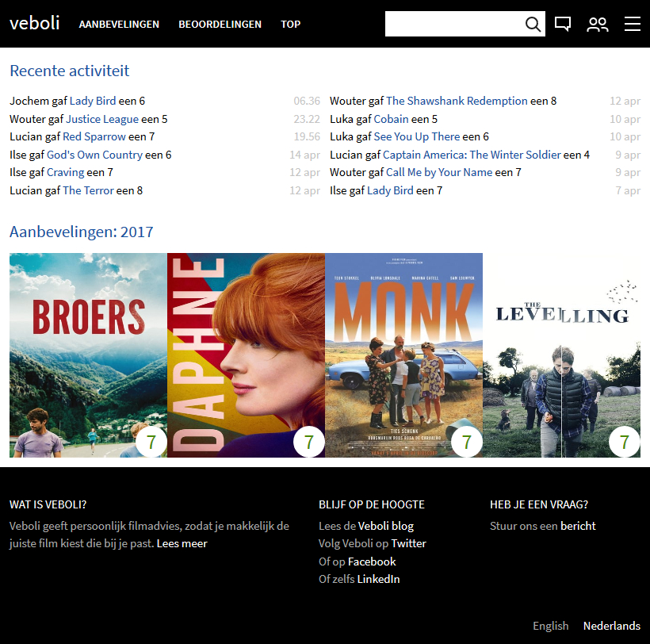Open Lady Bird rated by Ilse
This screenshot has width=650, height=644.
coord(390,191)
